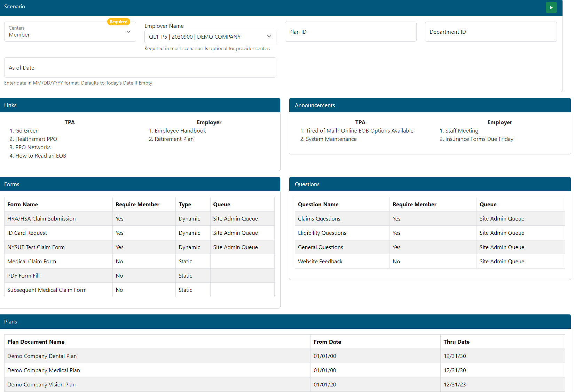Screen dimensions: 574x392
Task: Open the Employer Name dropdown
Action: pyautogui.click(x=210, y=37)
